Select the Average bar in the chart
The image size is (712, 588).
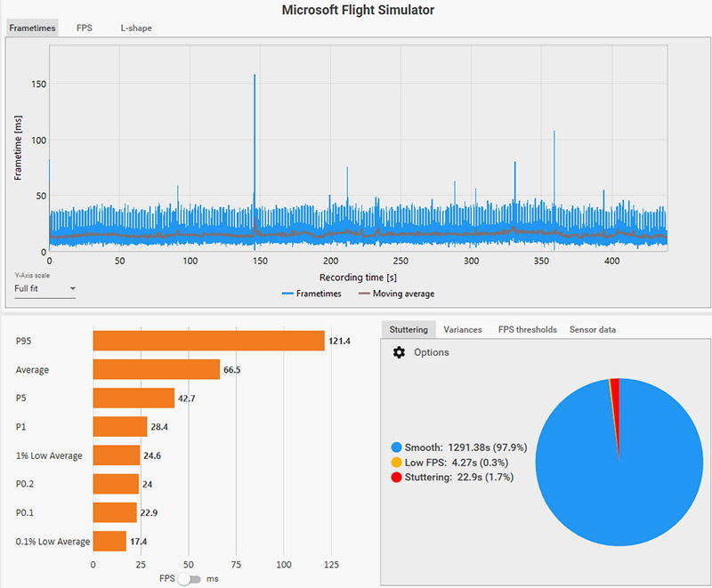click(x=157, y=369)
